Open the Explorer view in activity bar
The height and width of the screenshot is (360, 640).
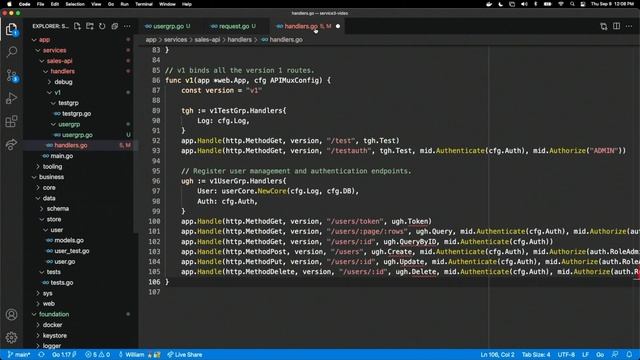coord(11,29)
